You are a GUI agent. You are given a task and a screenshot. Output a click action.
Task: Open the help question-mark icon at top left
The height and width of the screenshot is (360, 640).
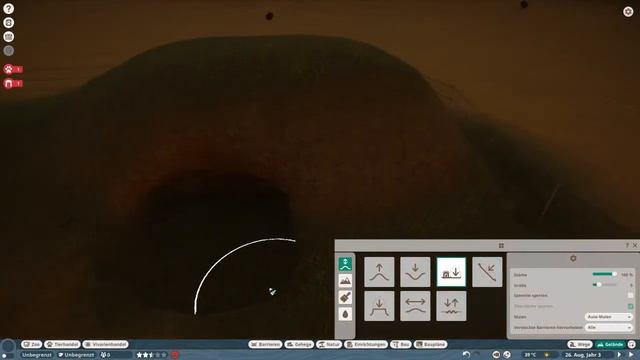[9, 9]
